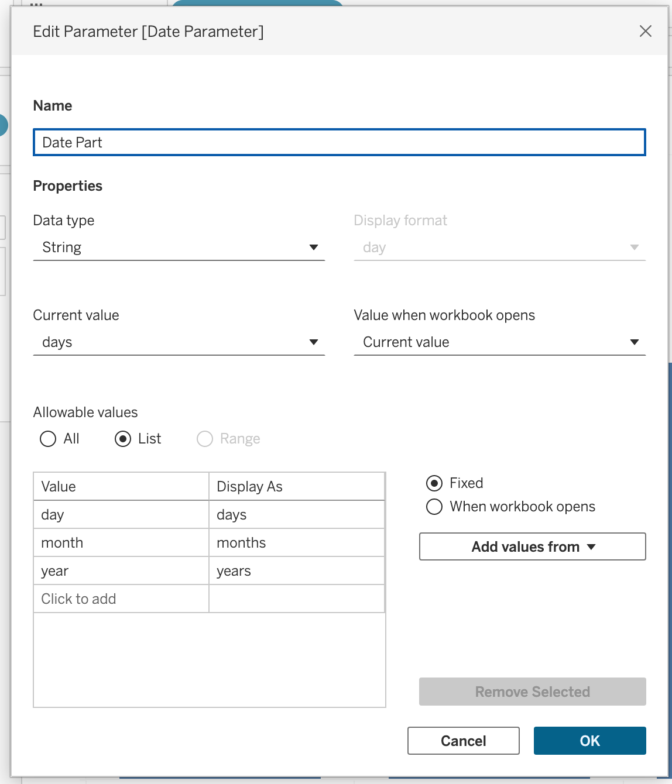Click the 'days' Display As cell
The height and width of the screenshot is (784, 672).
pyautogui.click(x=296, y=515)
